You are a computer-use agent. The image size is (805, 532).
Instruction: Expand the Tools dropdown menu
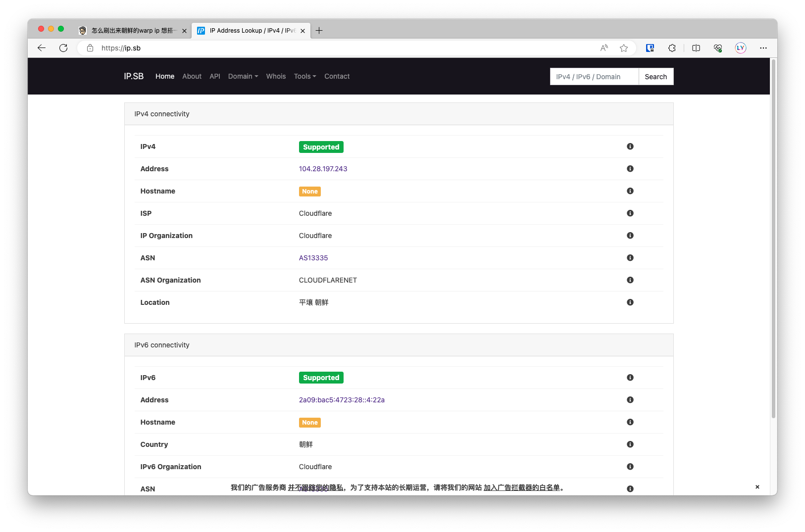(305, 76)
